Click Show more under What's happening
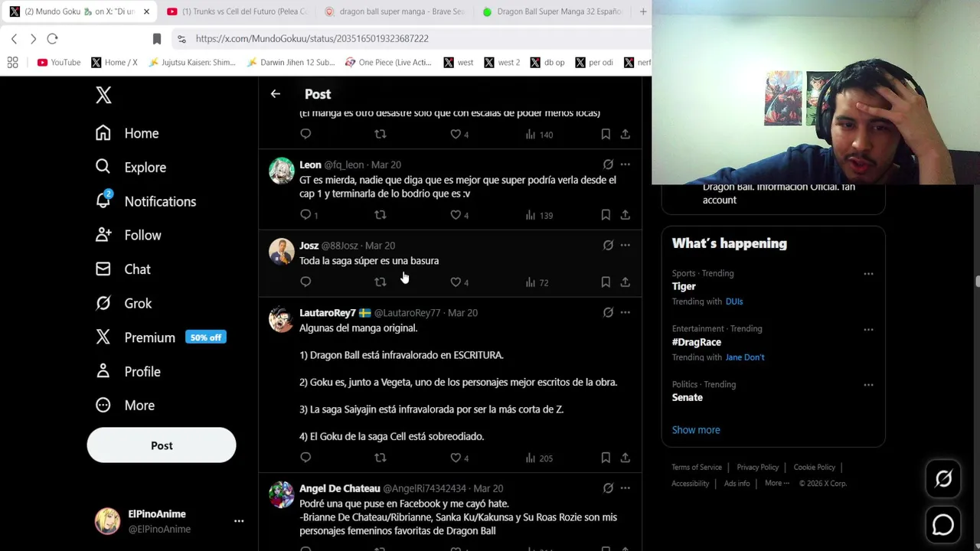Image resolution: width=980 pixels, height=551 pixels. [696, 430]
